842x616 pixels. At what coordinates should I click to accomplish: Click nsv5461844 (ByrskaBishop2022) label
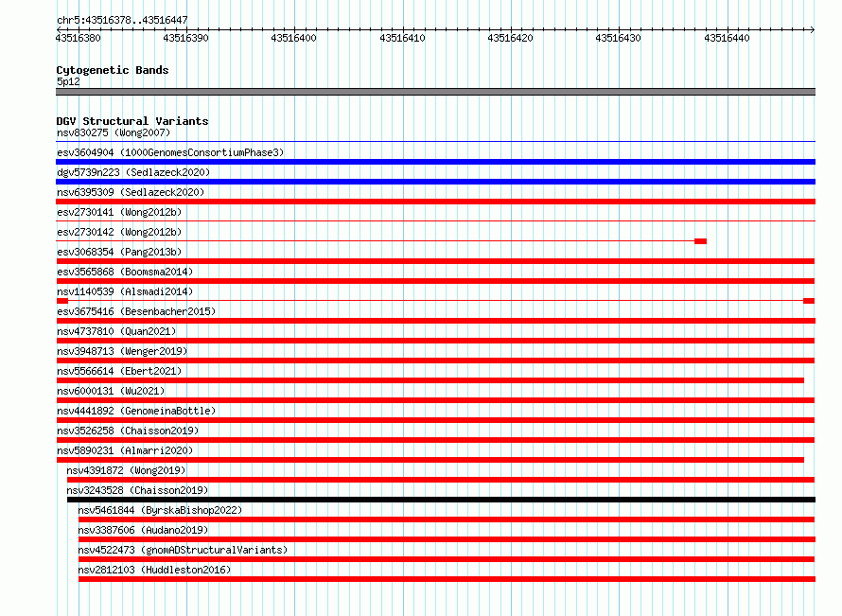160,510
